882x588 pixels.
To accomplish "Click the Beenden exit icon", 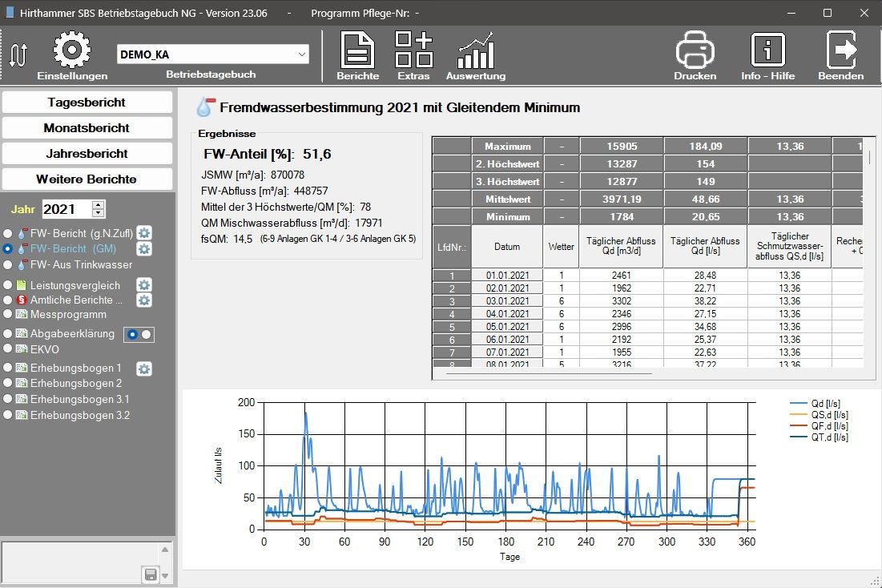I will point(840,50).
